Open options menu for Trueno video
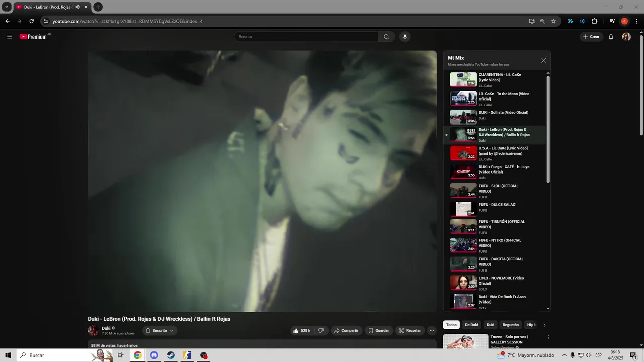Viewport: 644px width, 362px height. [549, 337]
